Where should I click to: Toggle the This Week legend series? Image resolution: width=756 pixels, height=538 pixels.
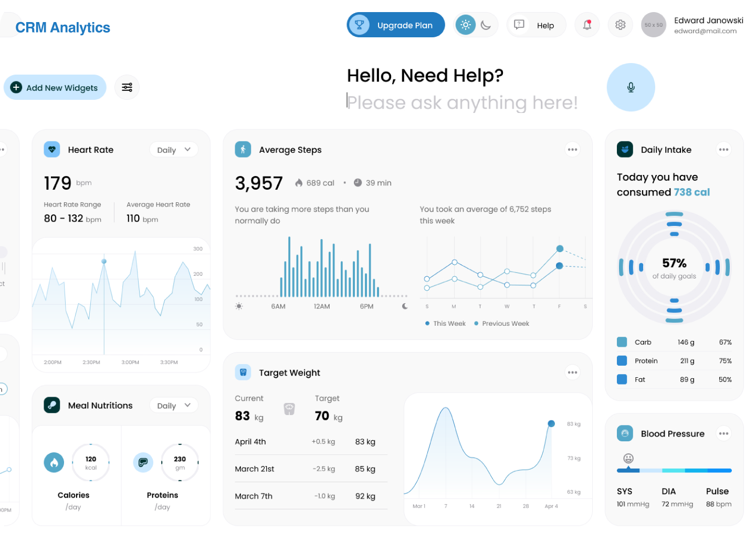(445, 324)
